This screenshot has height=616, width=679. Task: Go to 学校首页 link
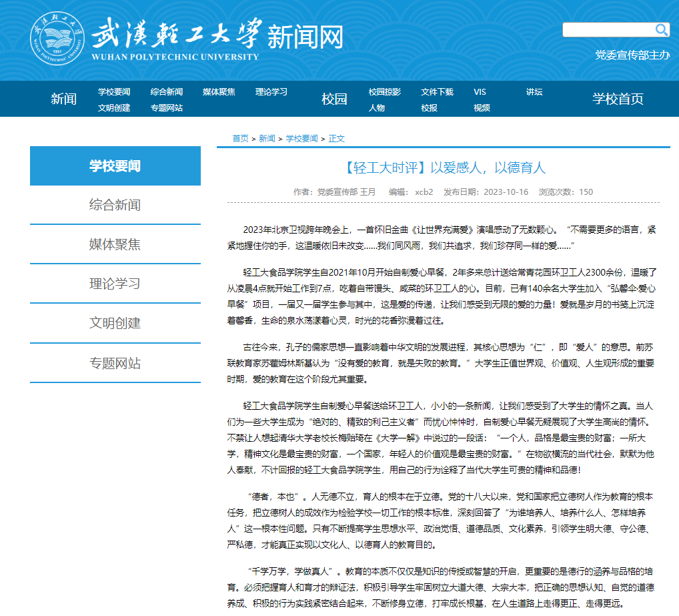618,99
